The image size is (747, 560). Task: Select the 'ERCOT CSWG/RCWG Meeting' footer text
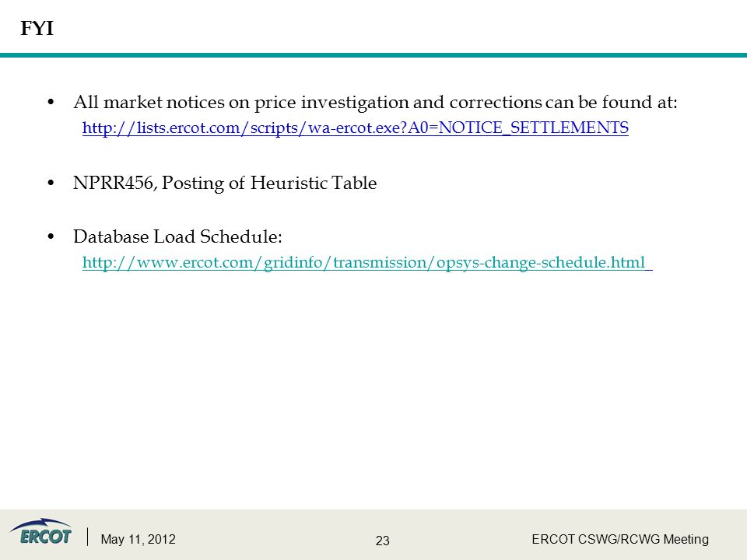point(620,539)
